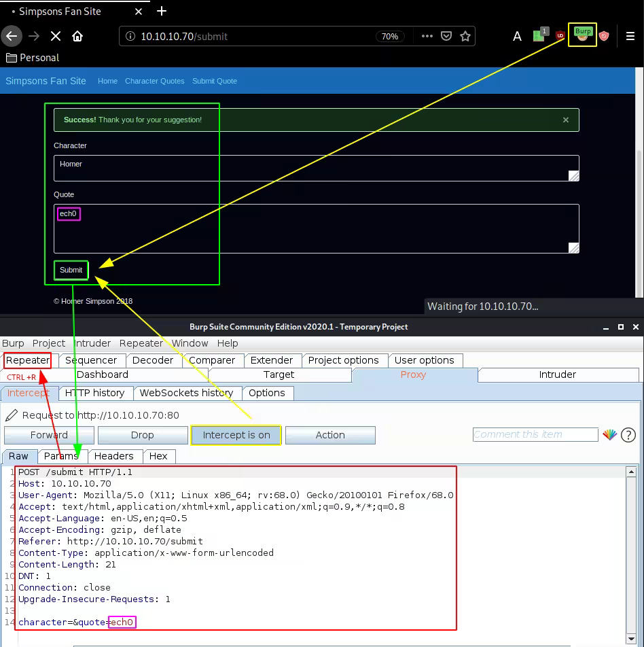Click the FoxyProxy Burp extension icon

point(583,35)
